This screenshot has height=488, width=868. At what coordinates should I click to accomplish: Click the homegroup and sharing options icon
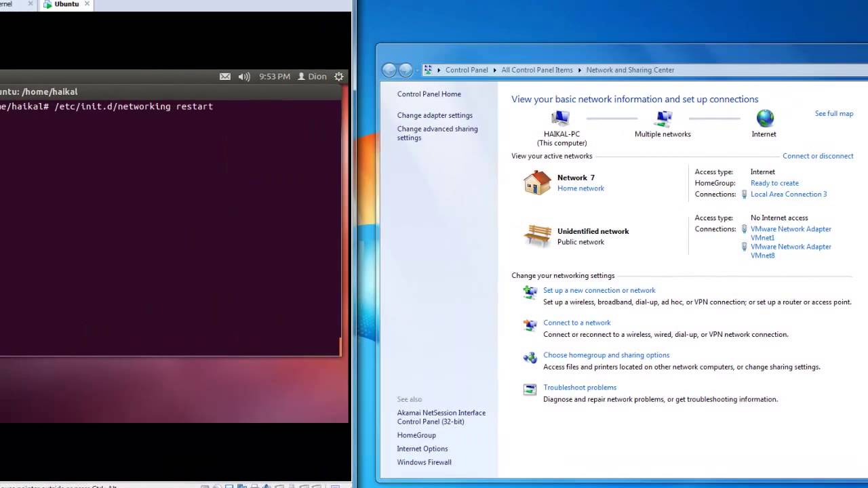530,357
